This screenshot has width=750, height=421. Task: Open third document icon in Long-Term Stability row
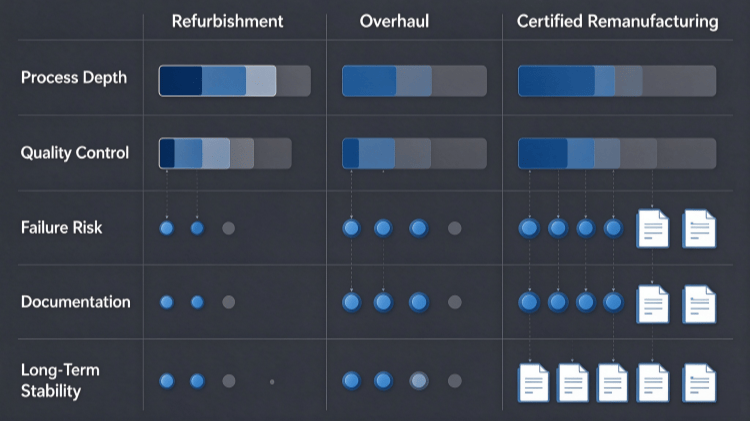(x=612, y=383)
